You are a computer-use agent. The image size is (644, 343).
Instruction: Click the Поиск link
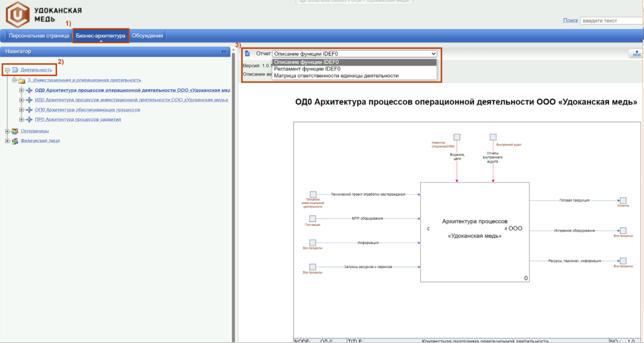click(570, 21)
